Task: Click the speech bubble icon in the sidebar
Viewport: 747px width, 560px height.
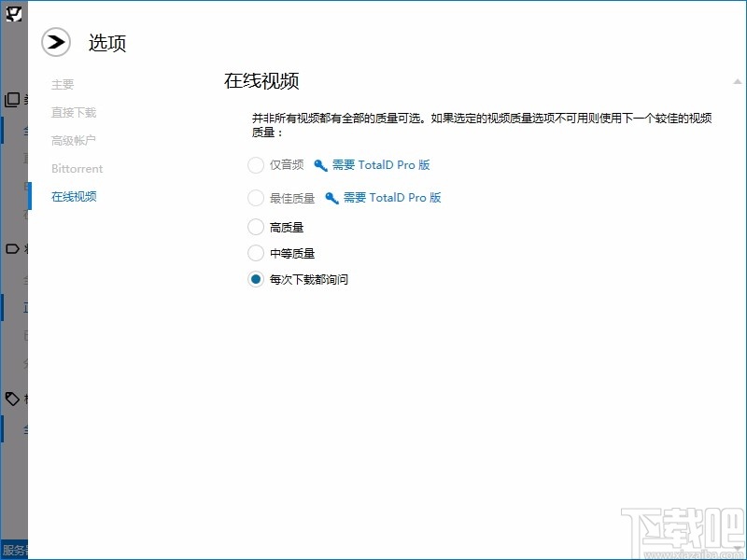Action: click(x=11, y=248)
